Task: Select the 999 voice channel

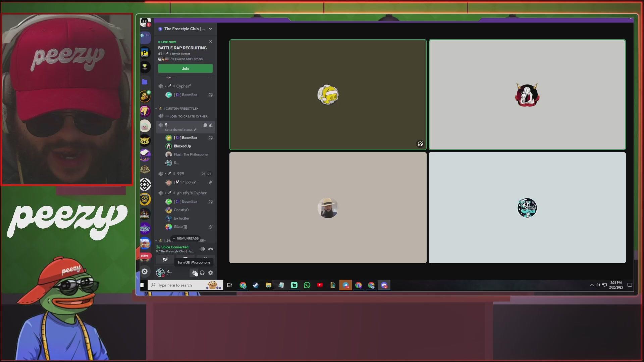Action: 185,174
